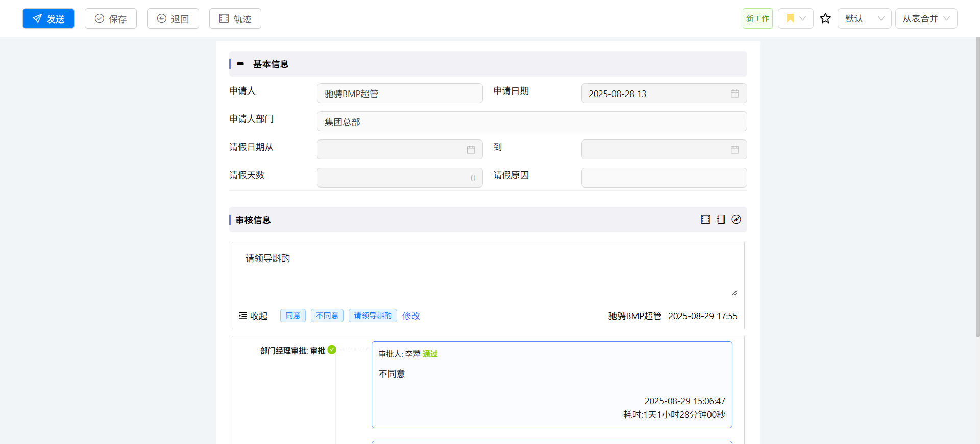Select the 同意 quick phrase tag

(x=293, y=316)
